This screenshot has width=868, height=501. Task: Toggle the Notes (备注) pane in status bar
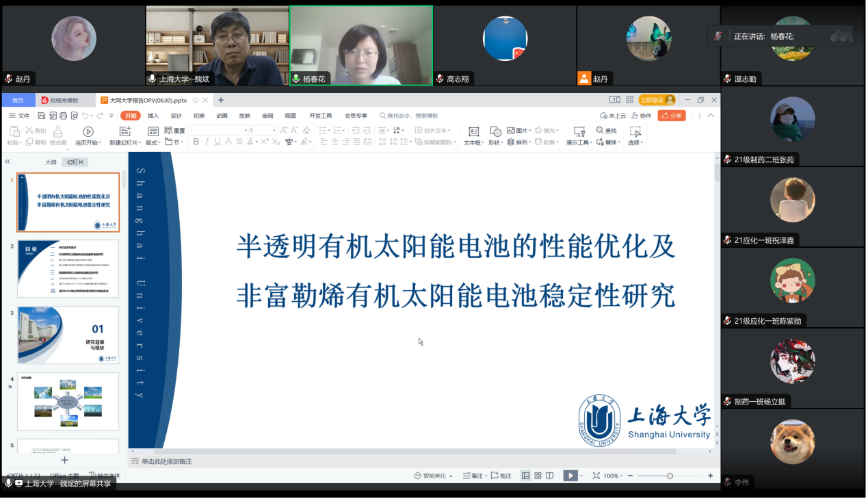pyautogui.click(x=473, y=476)
